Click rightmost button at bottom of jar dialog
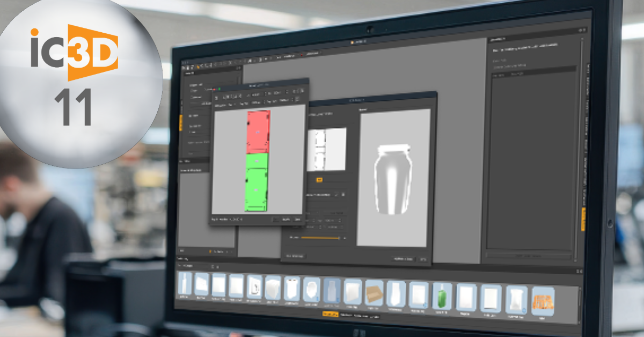The image size is (644, 337). pyautogui.click(x=423, y=259)
